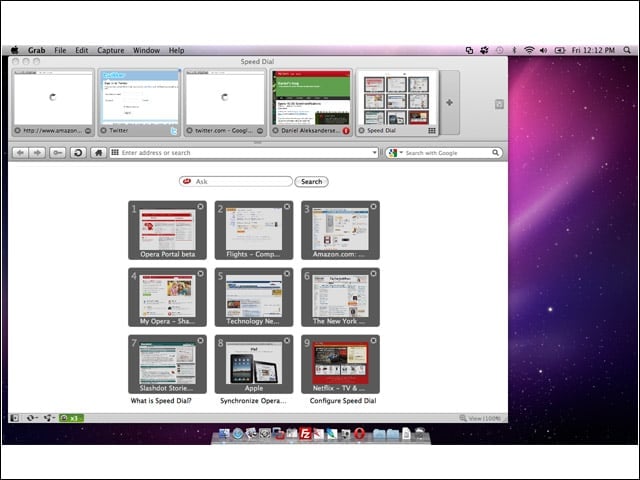Open the Apple menu
Image resolution: width=640 pixels, height=480 pixels.
click(x=15, y=50)
